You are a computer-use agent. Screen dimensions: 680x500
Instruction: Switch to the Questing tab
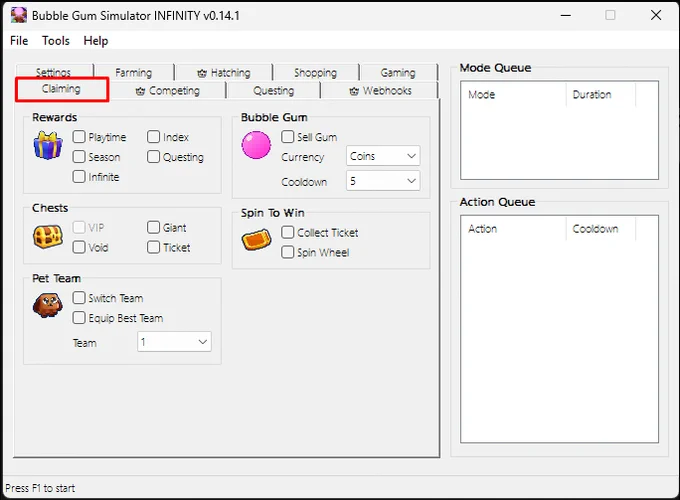(274, 91)
